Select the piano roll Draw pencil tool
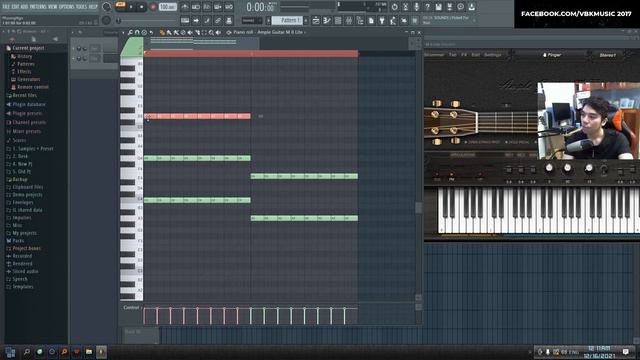This screenshot has height=360, width=640. [x=162, y=32]
